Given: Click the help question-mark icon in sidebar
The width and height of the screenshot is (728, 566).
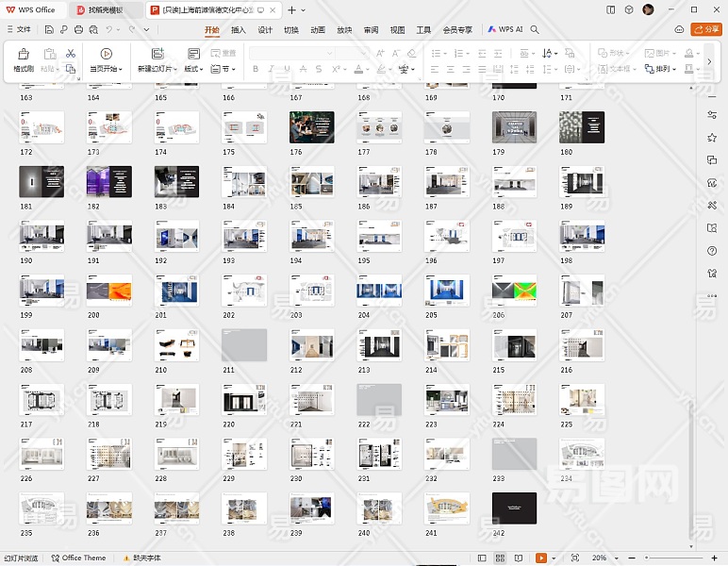Looking at the screenshot, I should tap(712, 251).
